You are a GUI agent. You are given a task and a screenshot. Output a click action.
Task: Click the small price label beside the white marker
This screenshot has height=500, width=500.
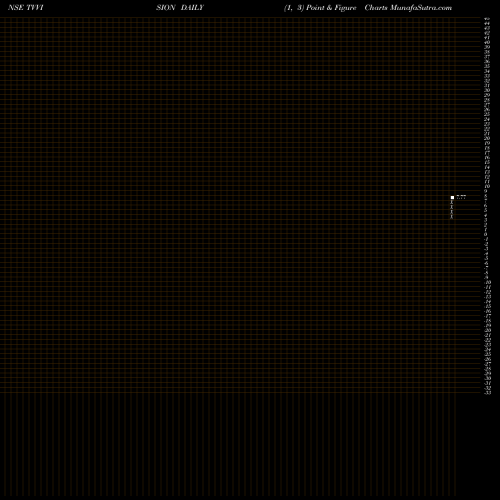461,197
